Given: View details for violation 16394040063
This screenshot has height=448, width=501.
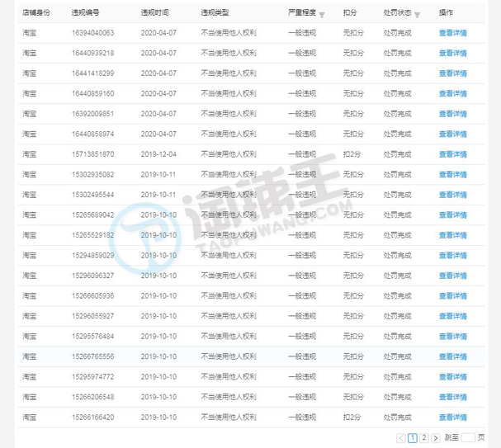Looking at the screenshot, I should (x=452, y=33).
